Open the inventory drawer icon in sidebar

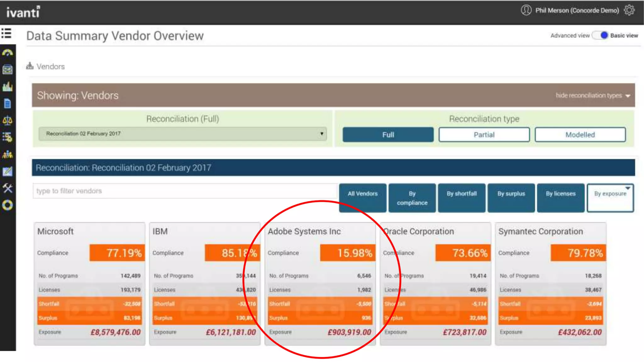tap(7, 69)
